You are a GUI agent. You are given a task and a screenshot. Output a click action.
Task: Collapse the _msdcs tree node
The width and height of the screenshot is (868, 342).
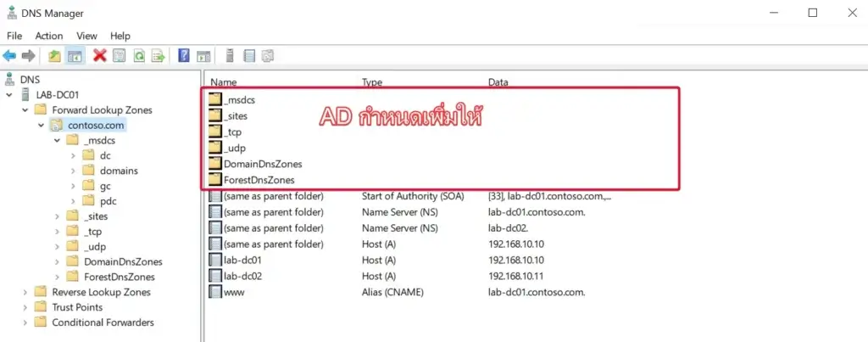[x=56, y=141]
